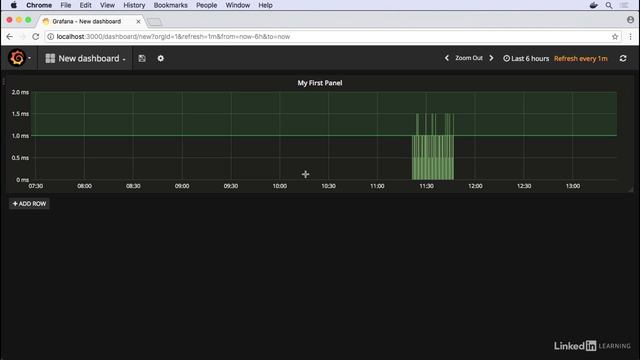Save the dashboard with floppy icon
Viewport: 640px width, 360px height.
click(142, 58)
